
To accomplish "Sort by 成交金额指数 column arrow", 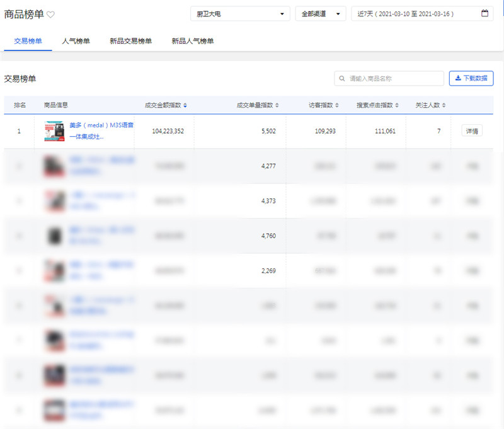I will (185, 105).
